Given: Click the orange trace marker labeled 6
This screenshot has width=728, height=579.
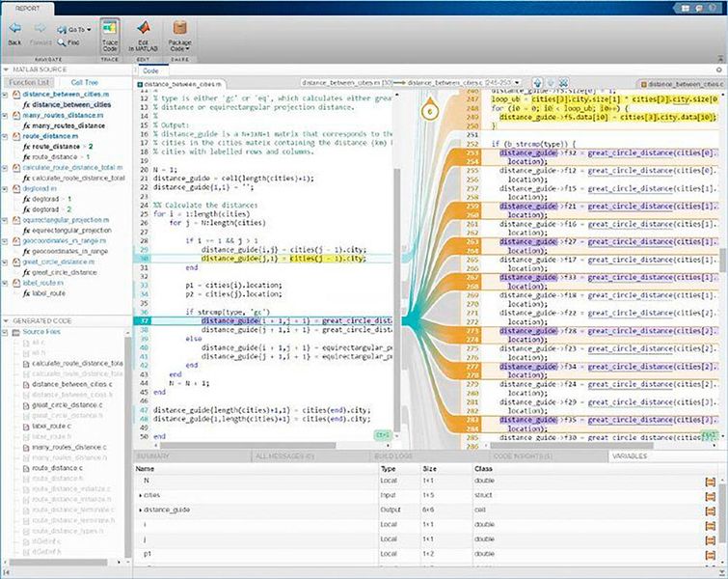Looking at the screenshot, I should point(429,111).
